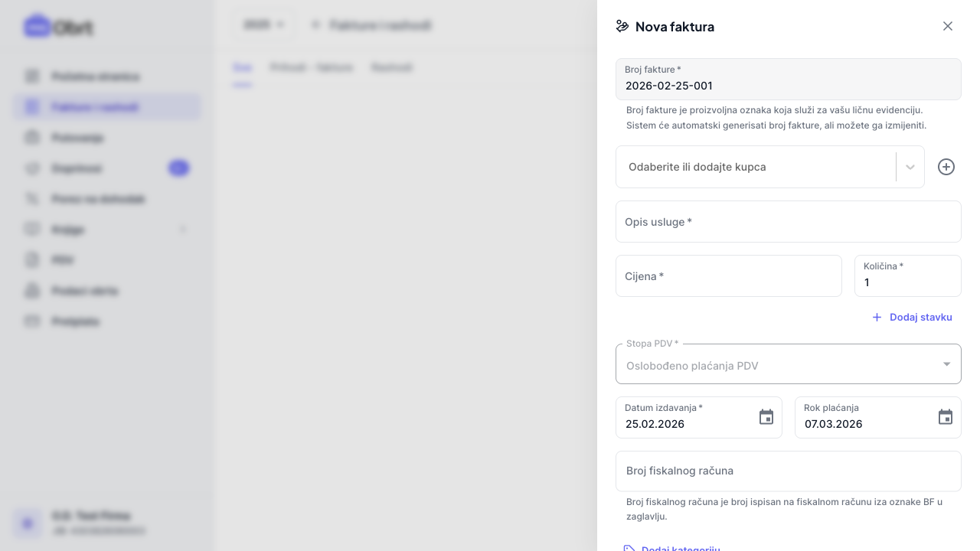Click into the Cijena field

coord(729,276)
